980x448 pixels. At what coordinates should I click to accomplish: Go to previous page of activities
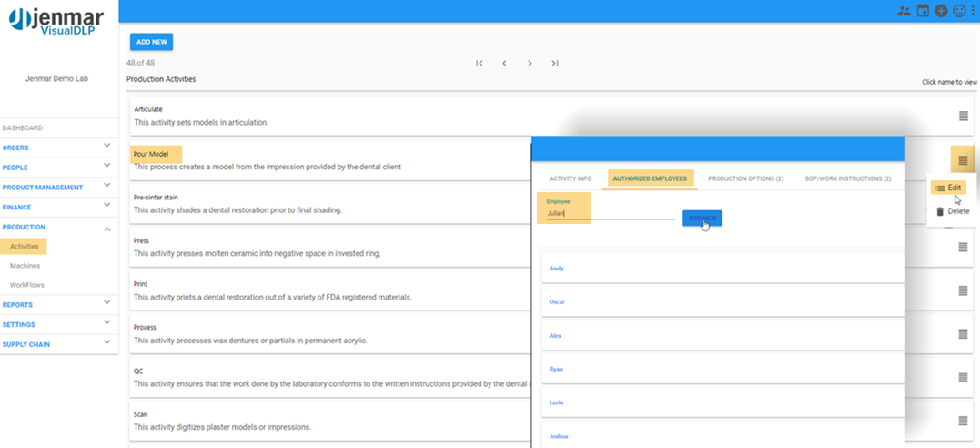[x=504, y=63]
